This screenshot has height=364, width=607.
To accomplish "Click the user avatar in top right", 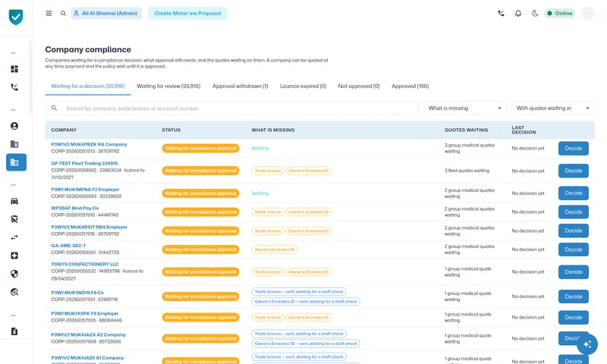I will [x=587, y=13].
